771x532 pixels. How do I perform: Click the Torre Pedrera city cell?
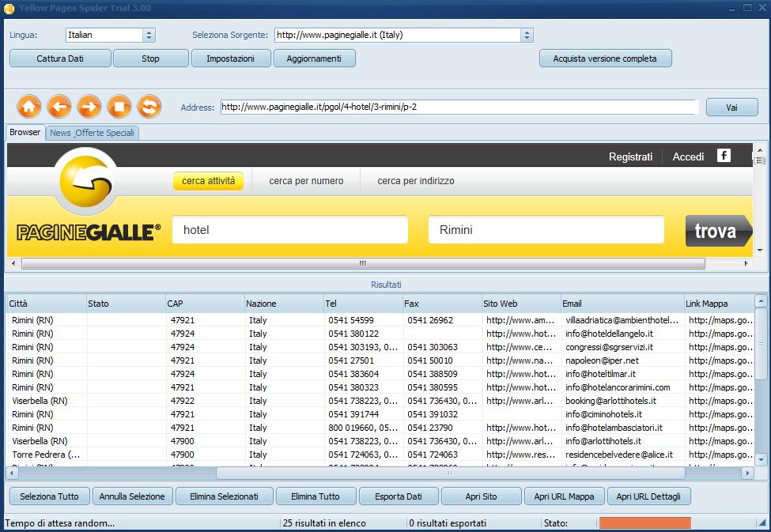[46, 455]
